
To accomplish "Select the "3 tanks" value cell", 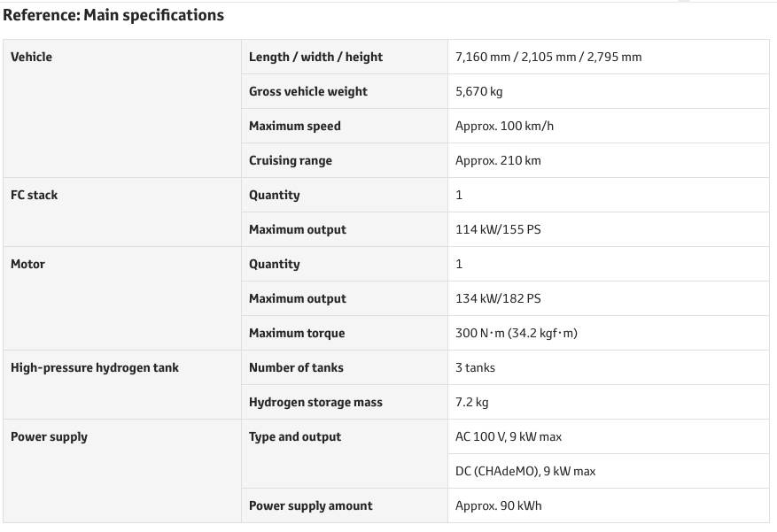I will coord(476,367).
